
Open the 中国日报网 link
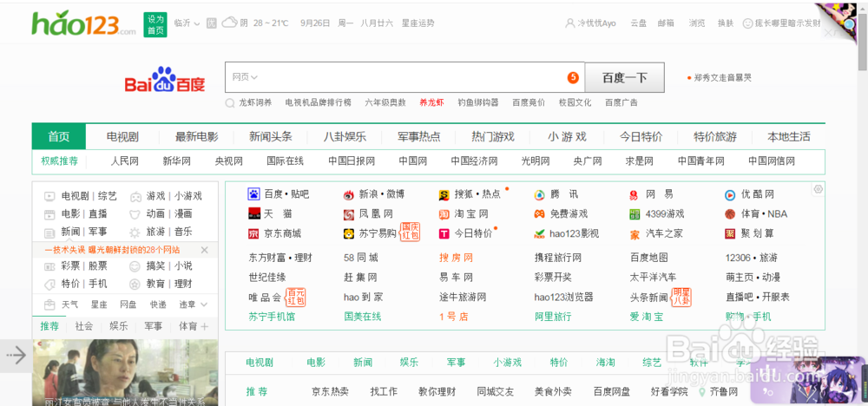click(x=352, y=161)
